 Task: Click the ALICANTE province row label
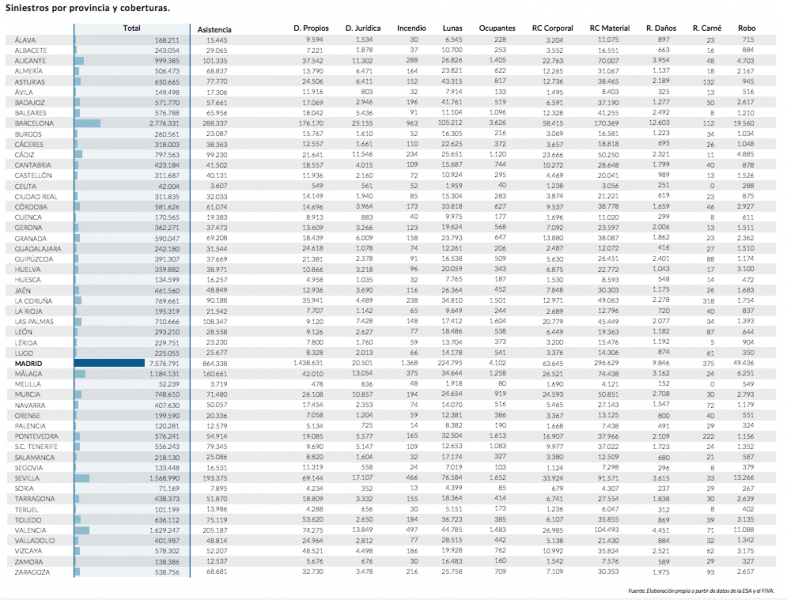[30, 61]
